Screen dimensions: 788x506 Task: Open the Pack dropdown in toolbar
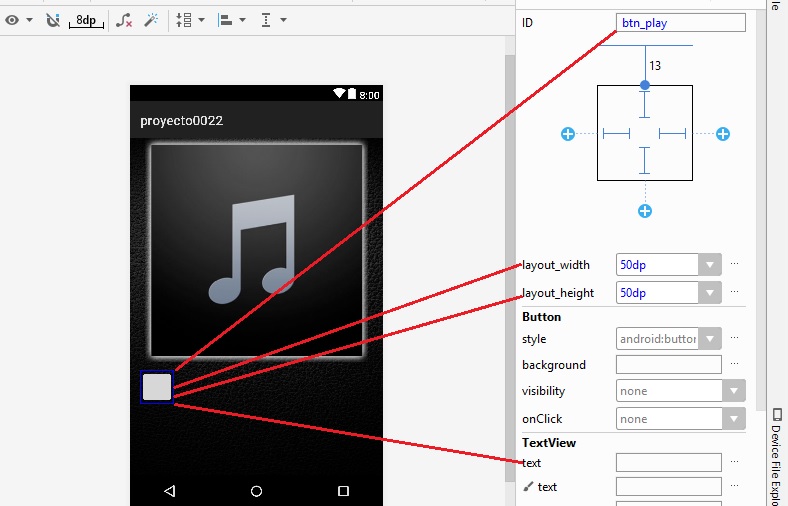189,20
